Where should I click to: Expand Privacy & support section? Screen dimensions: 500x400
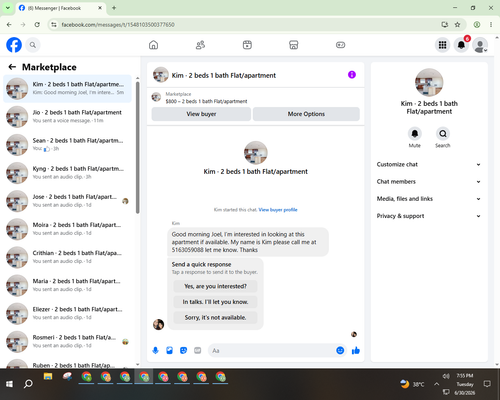[429, 216]
